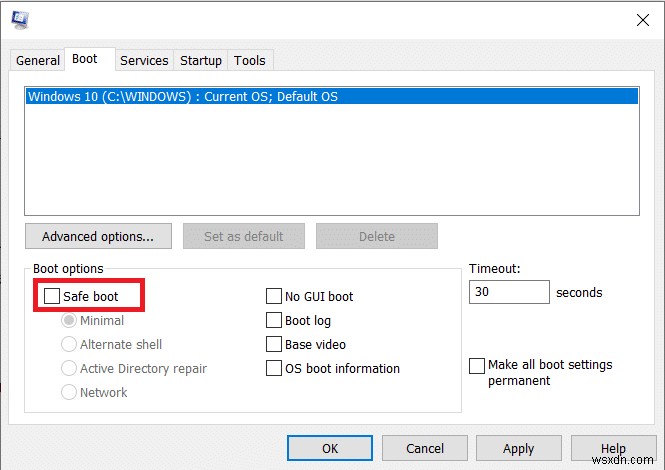This screenshot has width=665, height=470.
Task: Click the Cancel button
Action: (425, 449)
